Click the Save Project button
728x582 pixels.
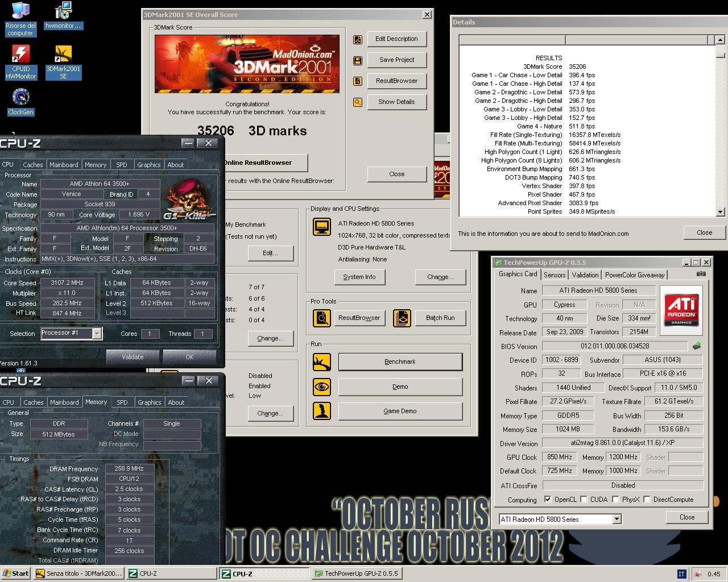(396, 60)
